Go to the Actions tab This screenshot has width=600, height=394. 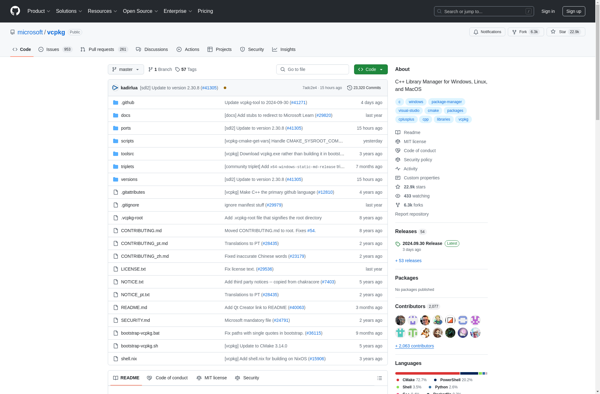[x=188, y=49]
